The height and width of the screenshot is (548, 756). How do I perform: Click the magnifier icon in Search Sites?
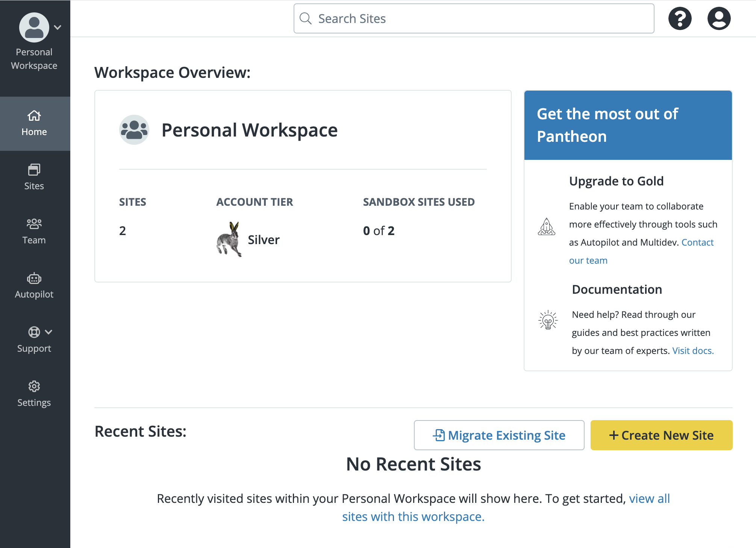(306, 18)
